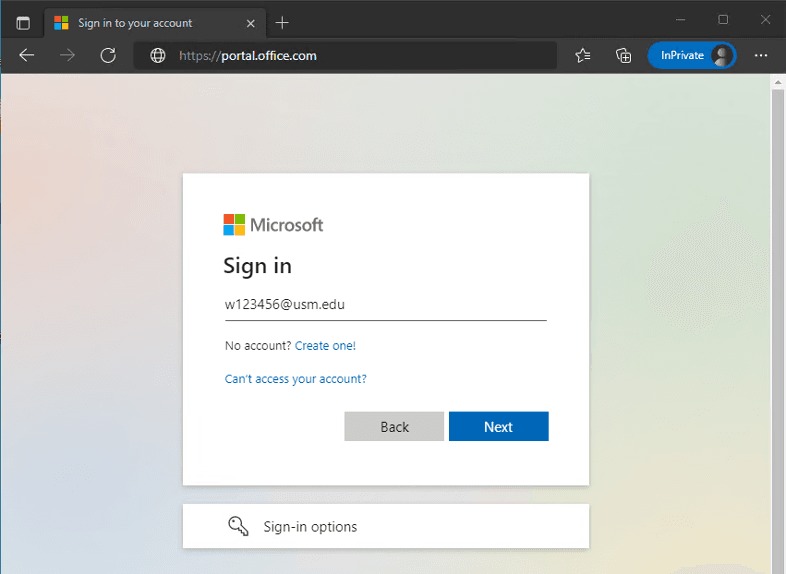Click the scrollbar up arrow

pos(778,82)
